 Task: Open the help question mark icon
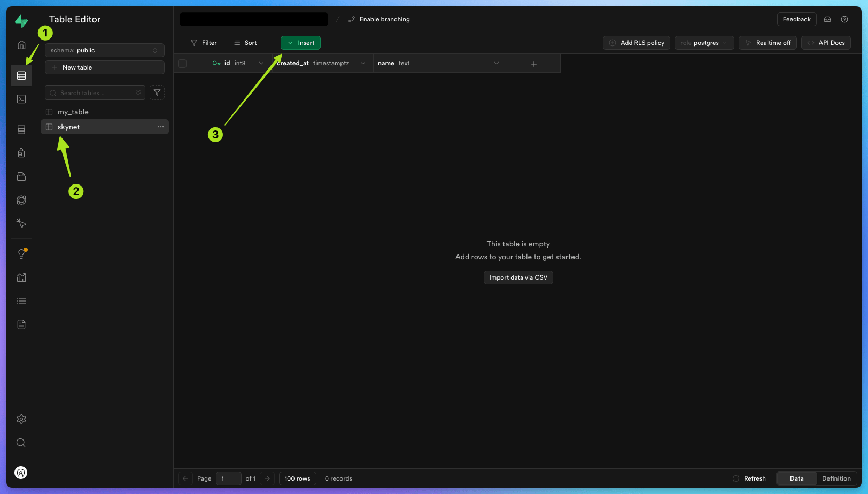click(844, 19)
